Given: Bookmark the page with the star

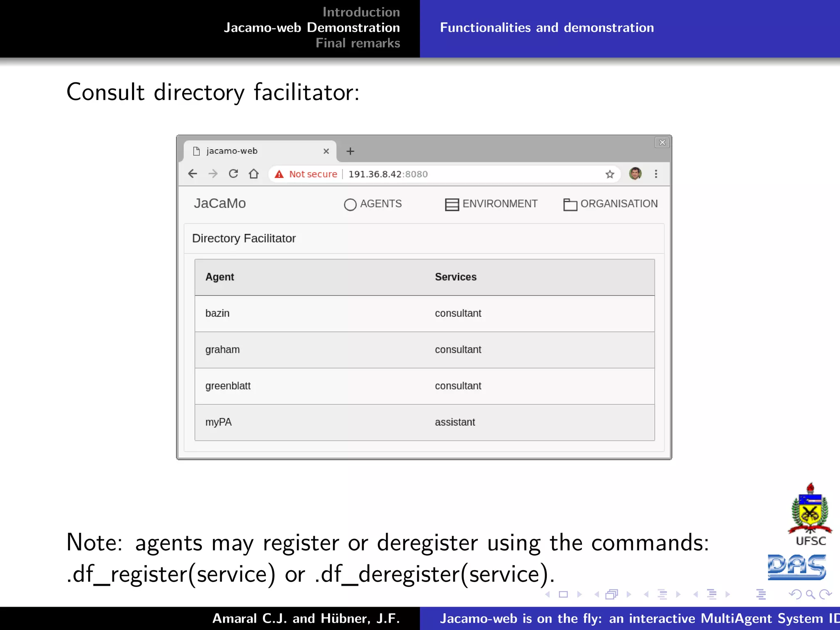Looking at the screenshot, I should (x=610, y=174).
